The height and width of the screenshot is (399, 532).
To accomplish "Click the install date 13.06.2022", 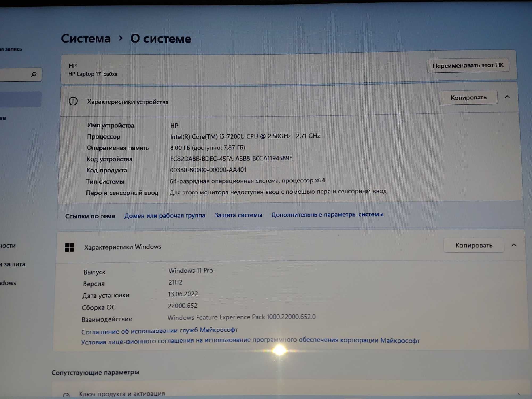I will pyautogui.click(x=183, y=294).
